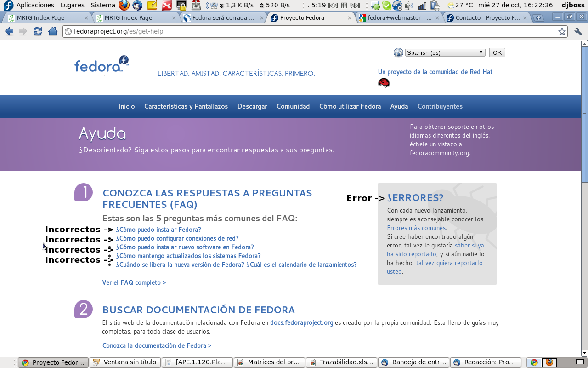Click the browser forward arrow
This screenshot has width=588, height=368.
23,31
